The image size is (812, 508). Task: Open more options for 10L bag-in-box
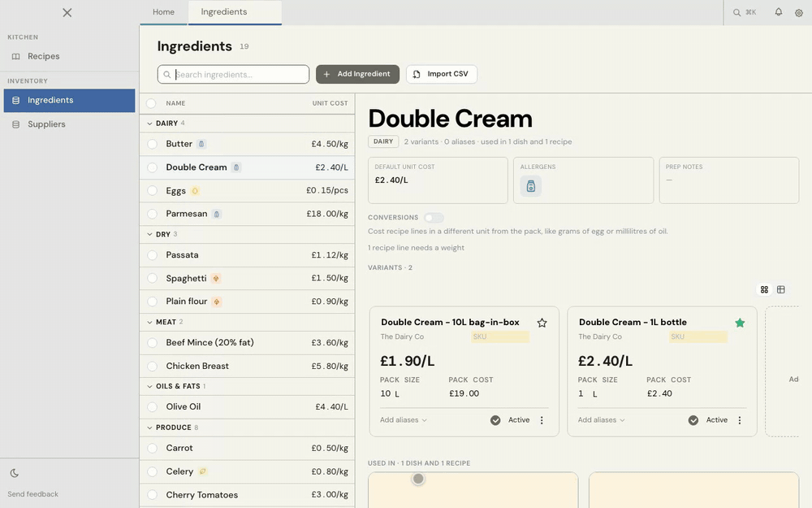[542, 420]
